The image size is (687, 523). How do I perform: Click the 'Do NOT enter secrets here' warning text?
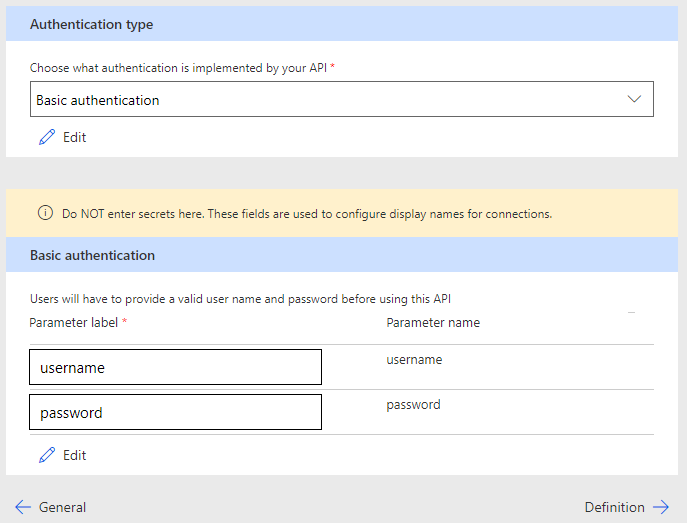[307, 214]
